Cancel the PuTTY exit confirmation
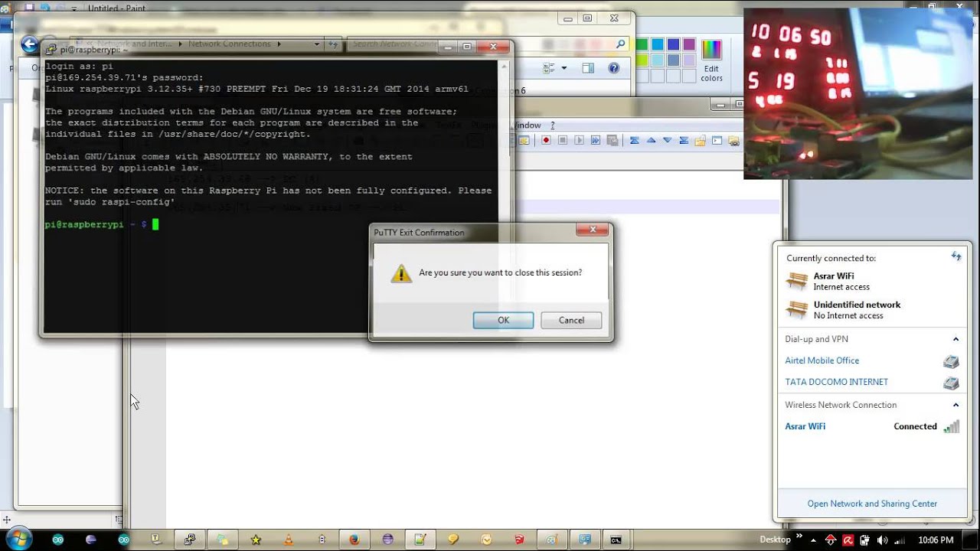The image size is (980, 551). point(571,320)
